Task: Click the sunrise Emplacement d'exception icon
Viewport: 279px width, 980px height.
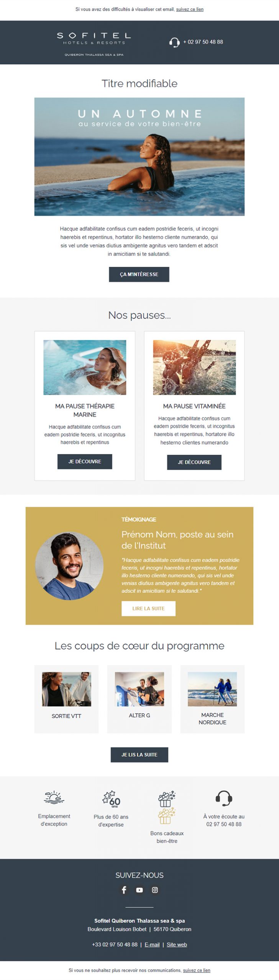Action: [x=54, y=798]
